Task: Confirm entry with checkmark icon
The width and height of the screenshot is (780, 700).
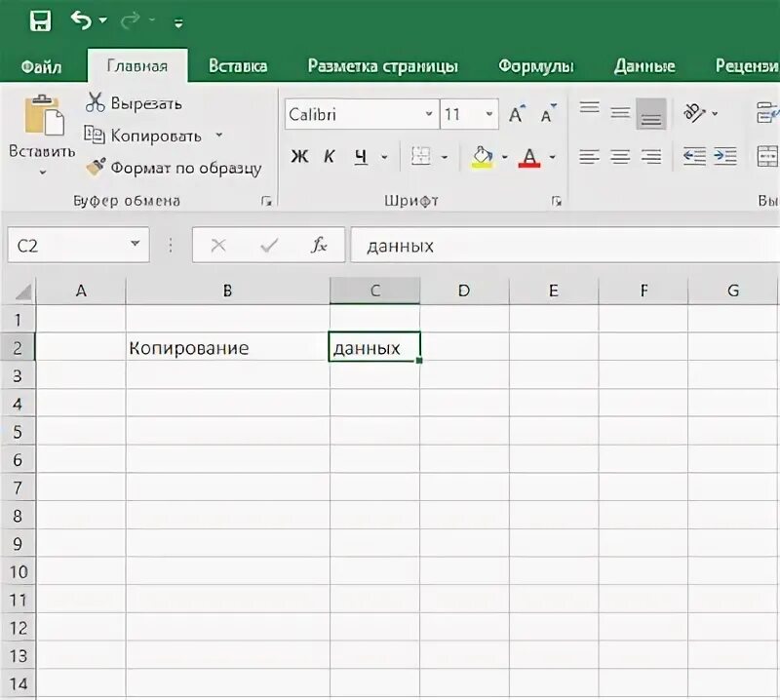Action: [269, 246]
